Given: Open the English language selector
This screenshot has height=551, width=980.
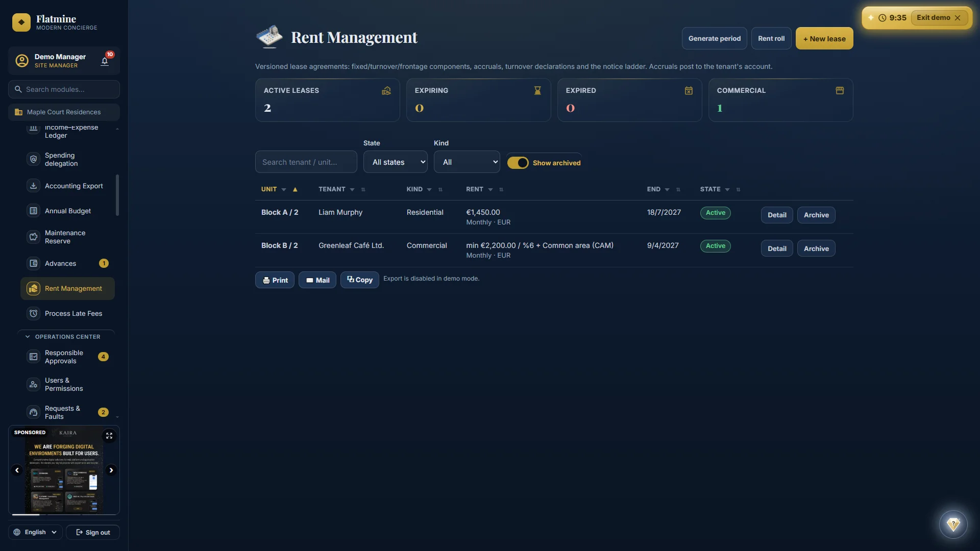Looking at the screenshot, I should pyautogui.click(x=35, y=532).
